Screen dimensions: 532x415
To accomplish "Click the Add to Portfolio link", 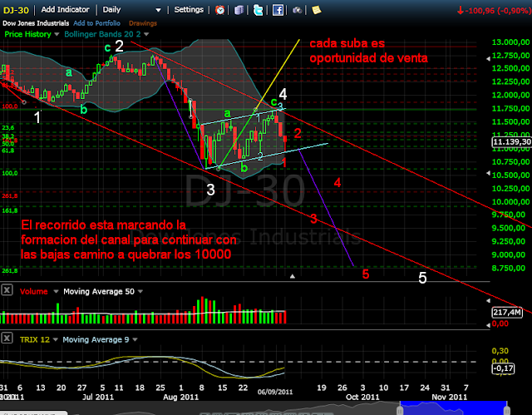I will click(96, 23).
